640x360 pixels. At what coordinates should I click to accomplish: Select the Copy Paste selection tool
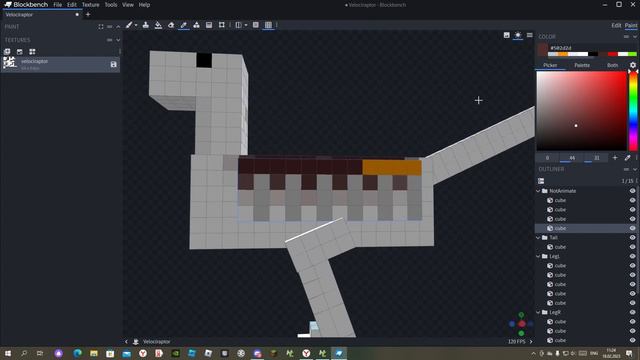tap(222, 25)
